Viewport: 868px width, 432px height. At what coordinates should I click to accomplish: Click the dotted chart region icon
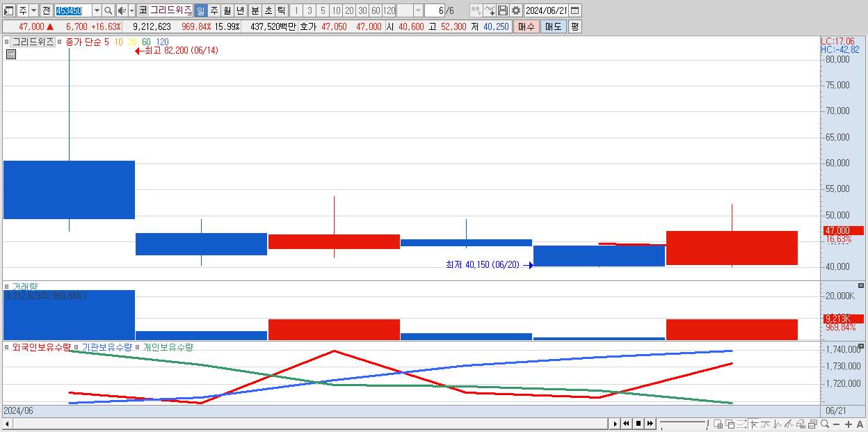pyautogui.click(x=741, y=424)
